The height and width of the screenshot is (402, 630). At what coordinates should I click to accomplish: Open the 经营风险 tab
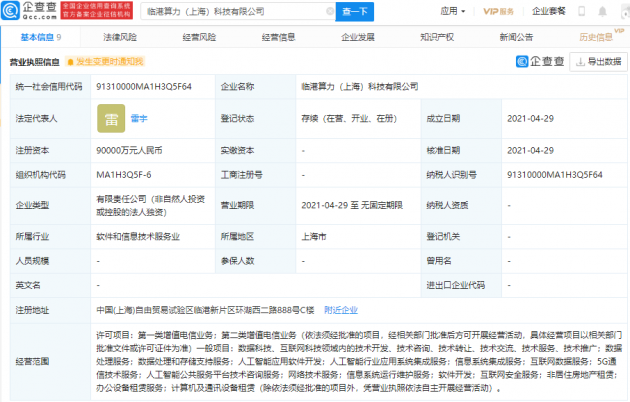point(200,37)
